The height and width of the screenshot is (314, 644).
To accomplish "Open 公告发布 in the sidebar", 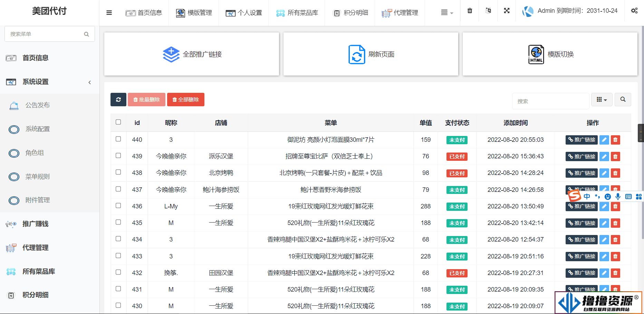I will 50,105.
